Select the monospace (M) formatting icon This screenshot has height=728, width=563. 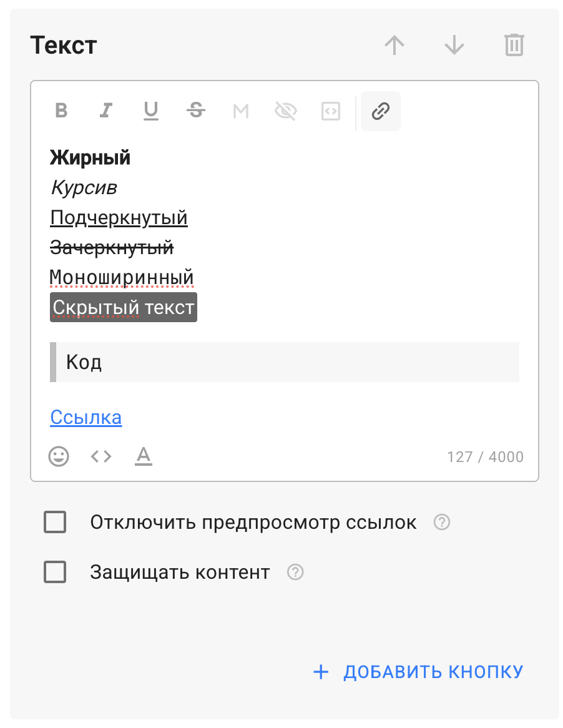coord(241,111)
